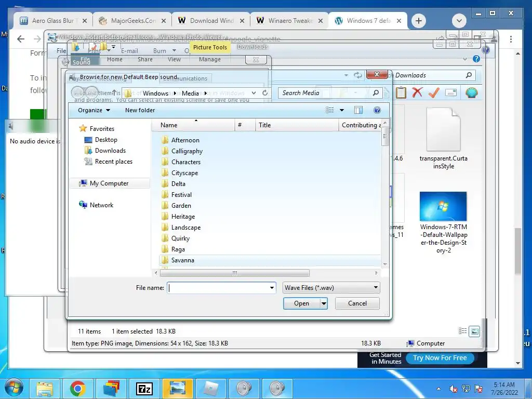Change view with the view icon

pos(329,110)
